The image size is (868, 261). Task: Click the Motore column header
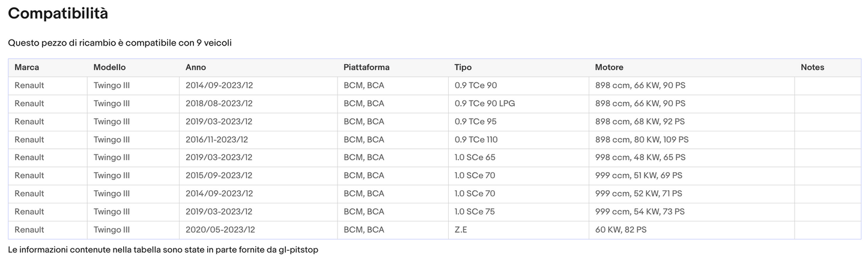pyautogui.click(x=609, y=67)
